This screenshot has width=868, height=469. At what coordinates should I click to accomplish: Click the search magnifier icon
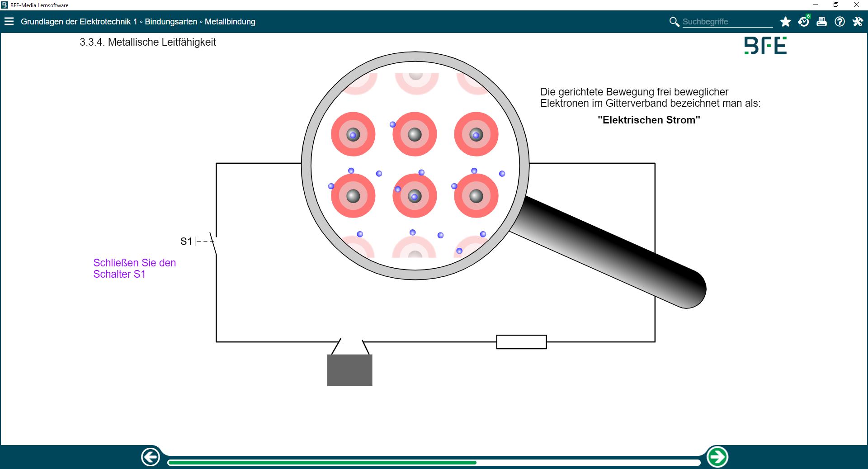pos(674,22)
